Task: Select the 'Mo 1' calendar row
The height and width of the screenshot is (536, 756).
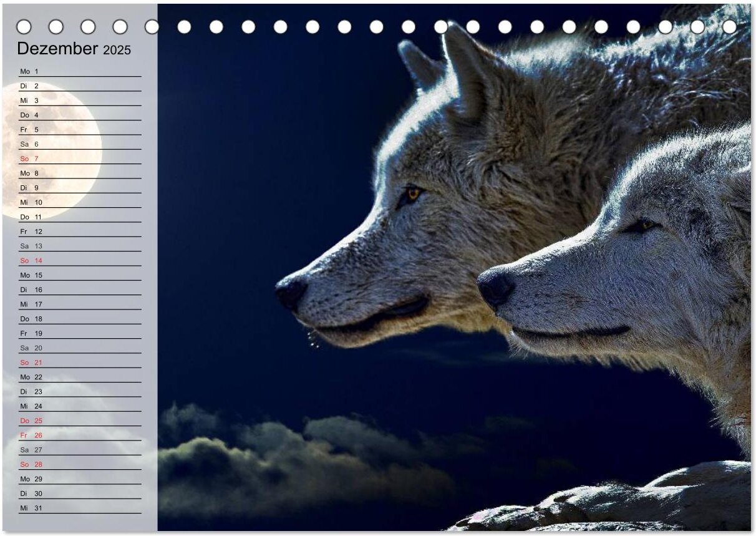Action: 80,71
